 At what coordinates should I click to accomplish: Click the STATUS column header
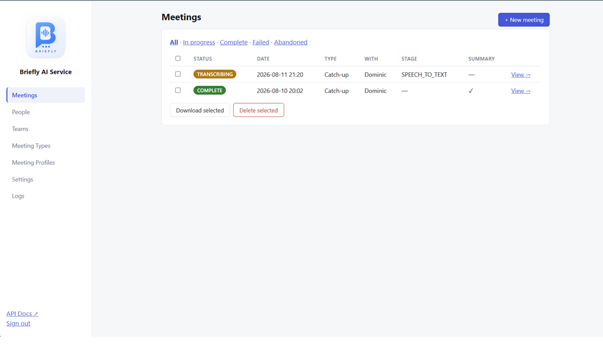[x=203, y=59]
